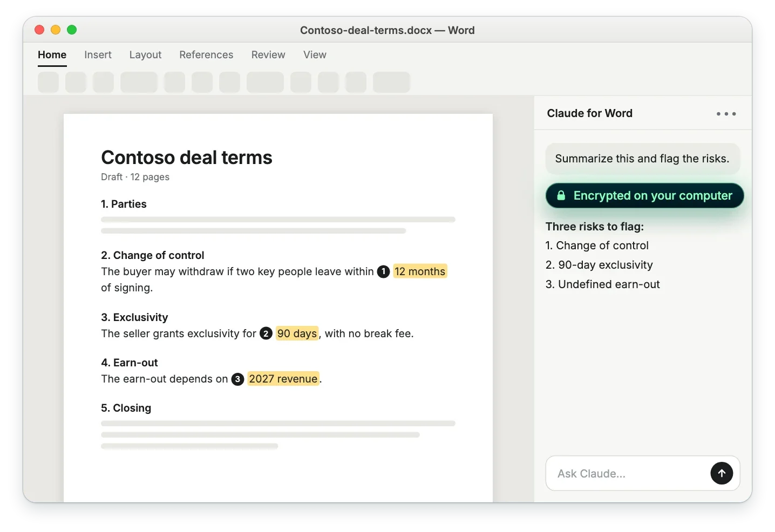Click the '2. Change of control' document heading

point(153,255)
